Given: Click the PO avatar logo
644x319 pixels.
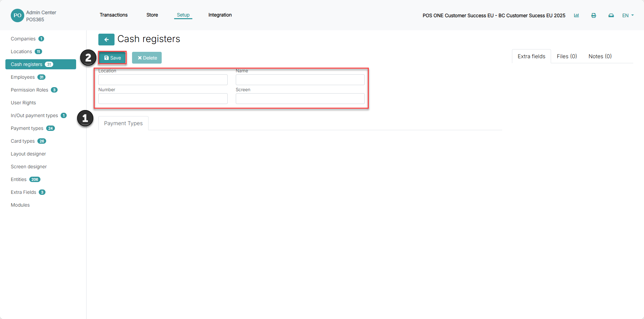Looking at the screenshot, I should [18, 15].
